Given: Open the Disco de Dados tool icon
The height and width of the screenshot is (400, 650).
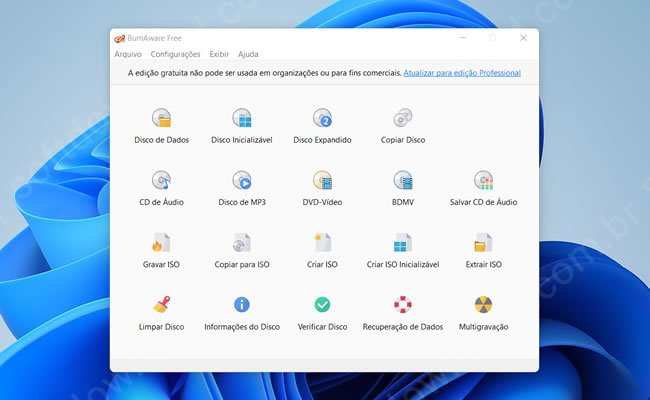Looking at the screenshot, I should [161, 118].
